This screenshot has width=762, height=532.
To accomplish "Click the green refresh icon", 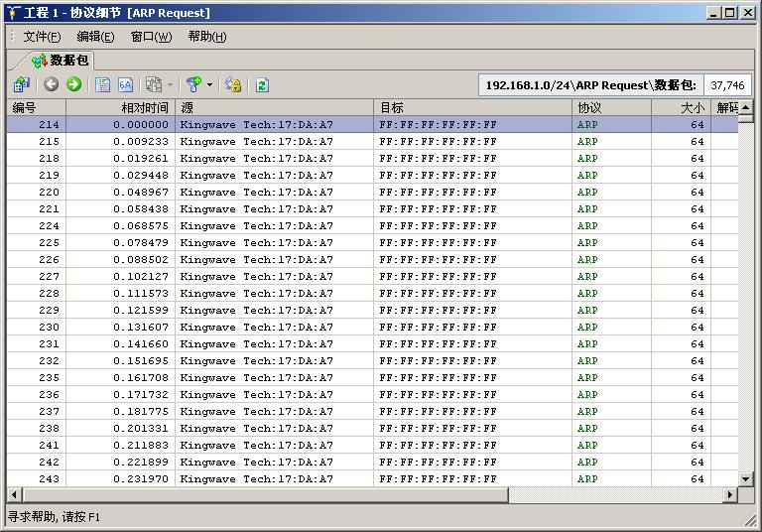I will tap(262, 85).
